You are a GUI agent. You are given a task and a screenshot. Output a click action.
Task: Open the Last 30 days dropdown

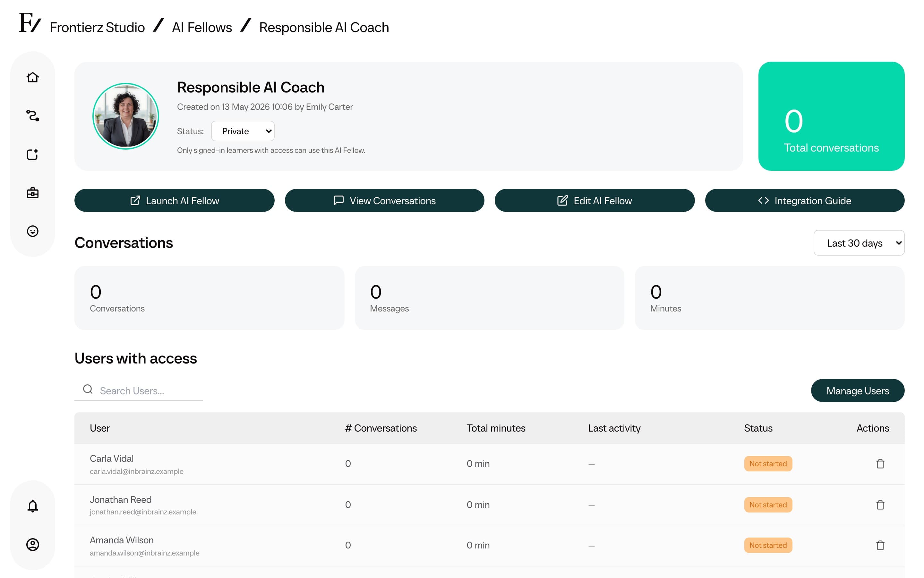pyautogui.click(x=859, y=243)
